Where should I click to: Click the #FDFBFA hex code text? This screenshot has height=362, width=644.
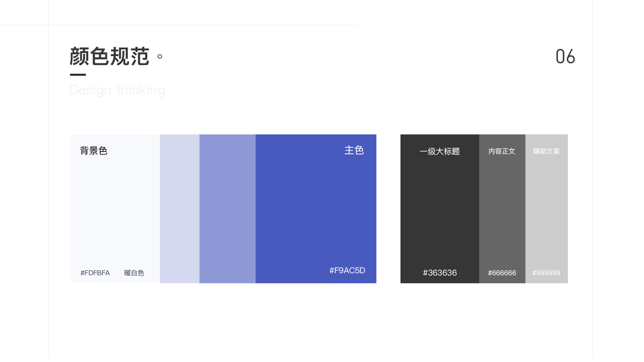click(95, 273)
